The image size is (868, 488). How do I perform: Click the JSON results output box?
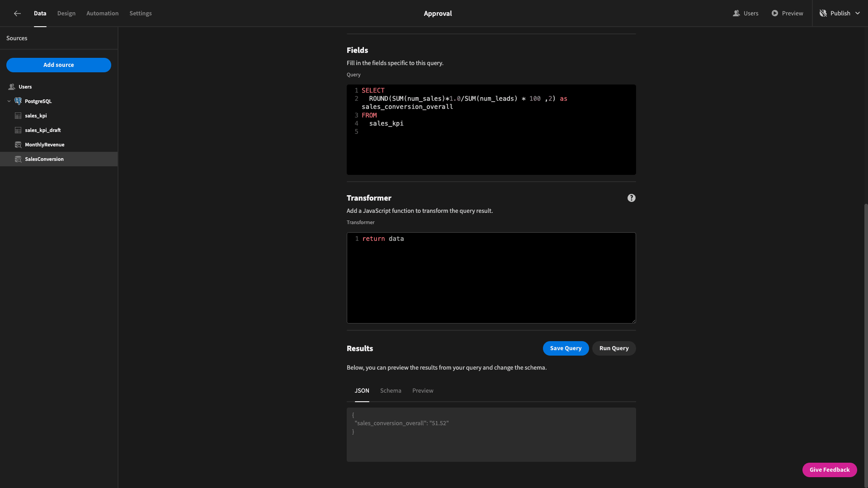[x=491, y=435]
